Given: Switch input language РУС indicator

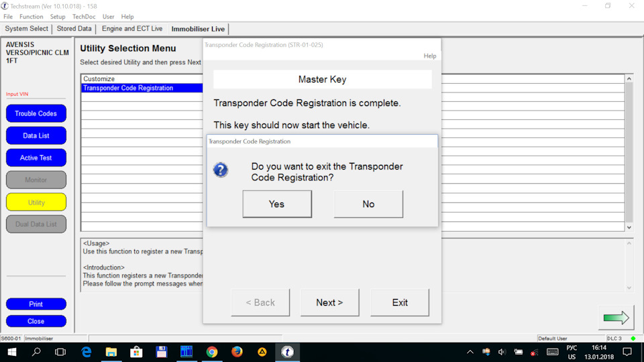Looking at the screenshot, I should (x=572, y=352).
